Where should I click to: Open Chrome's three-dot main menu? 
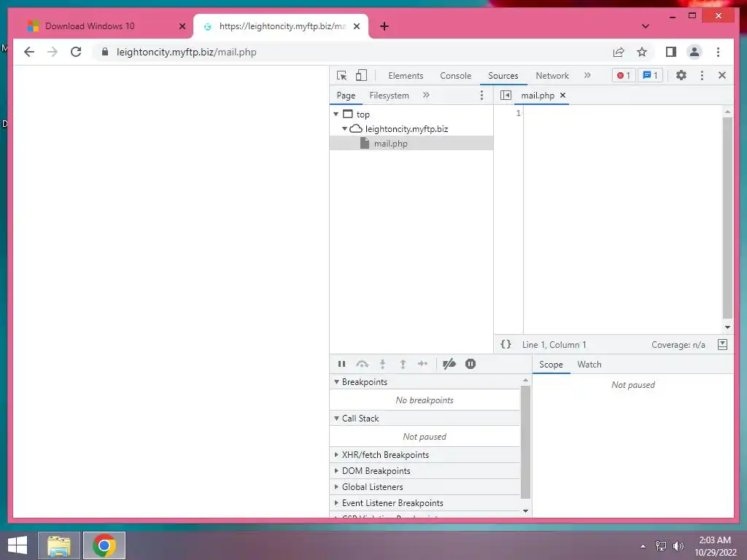pos(718,52)
